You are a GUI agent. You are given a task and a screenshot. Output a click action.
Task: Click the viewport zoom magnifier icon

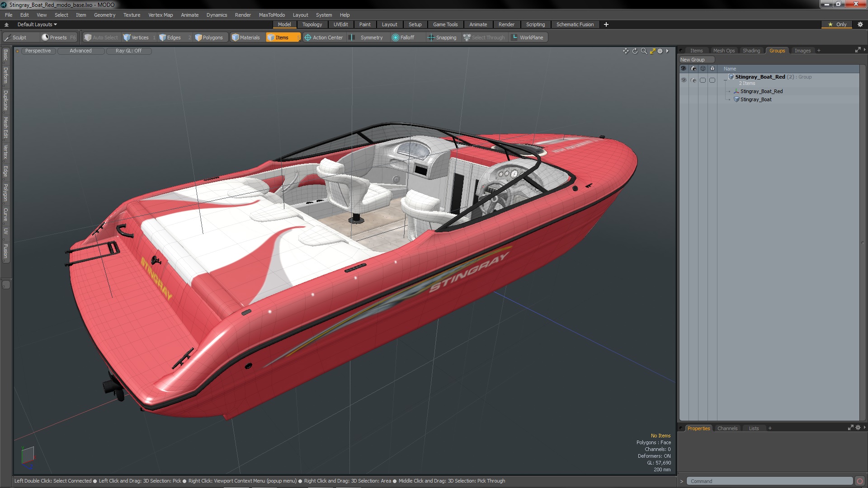click(x=644, y=51)
